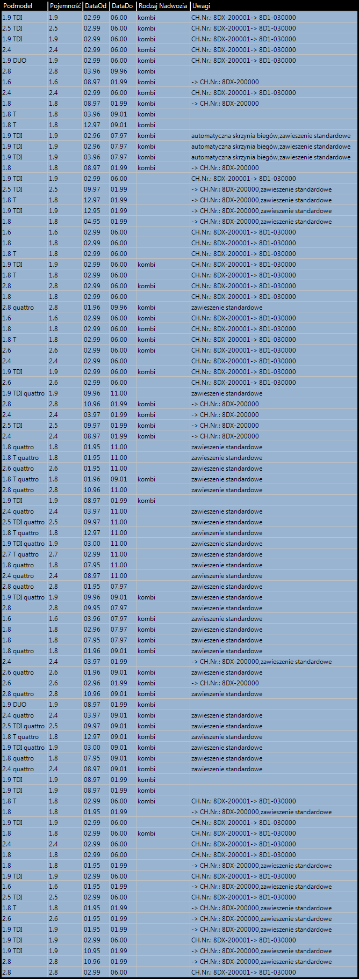Click the 10.95 DataOd cell
This screenshot has height=980, width=359.
tap(92, 951)
